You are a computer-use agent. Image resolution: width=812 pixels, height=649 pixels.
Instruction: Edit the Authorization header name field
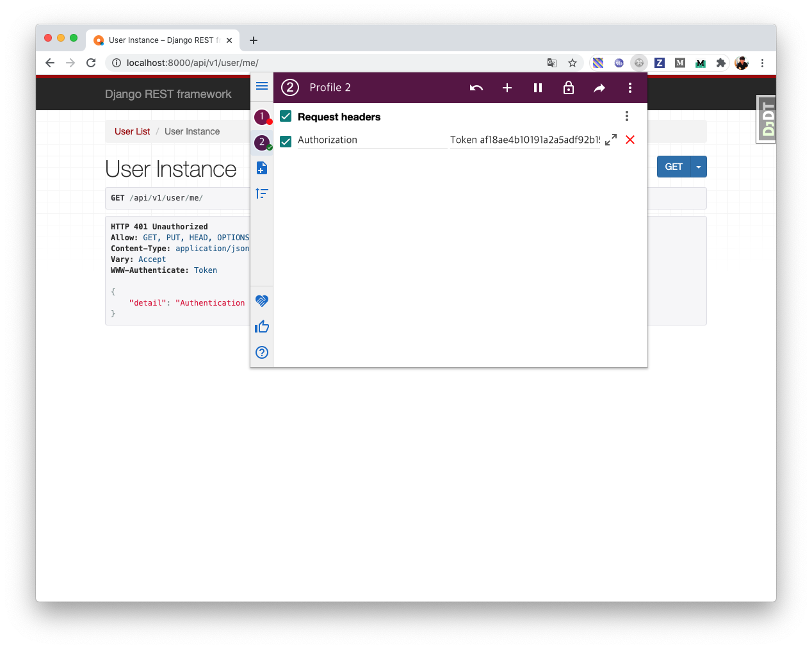(x=372, y=140)
